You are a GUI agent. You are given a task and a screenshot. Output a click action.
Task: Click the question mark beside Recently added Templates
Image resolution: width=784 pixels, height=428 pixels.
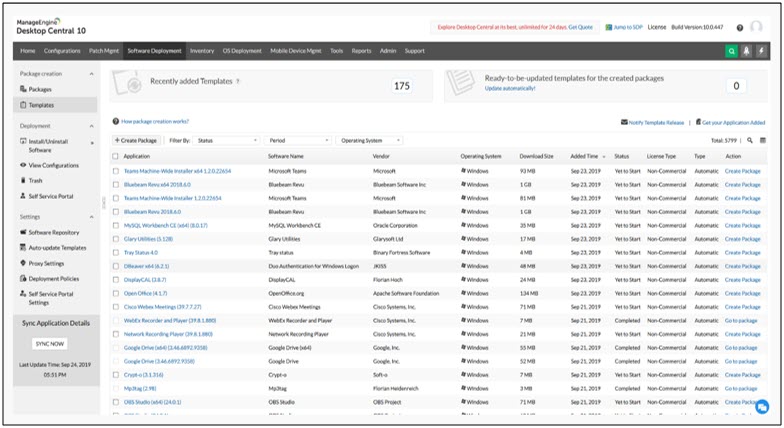[238, 82]
